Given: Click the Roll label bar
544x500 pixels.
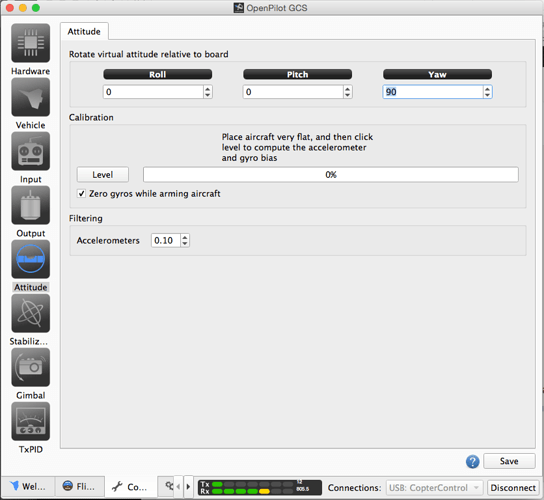Looking at the screenshot, I should click(x=158, y=74).
